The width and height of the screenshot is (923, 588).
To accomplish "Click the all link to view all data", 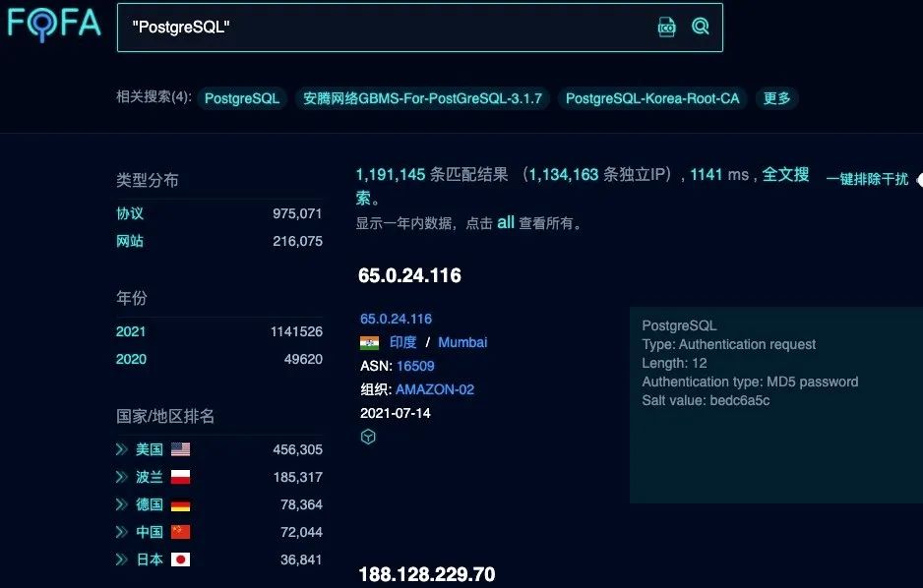I will [505, 223].
